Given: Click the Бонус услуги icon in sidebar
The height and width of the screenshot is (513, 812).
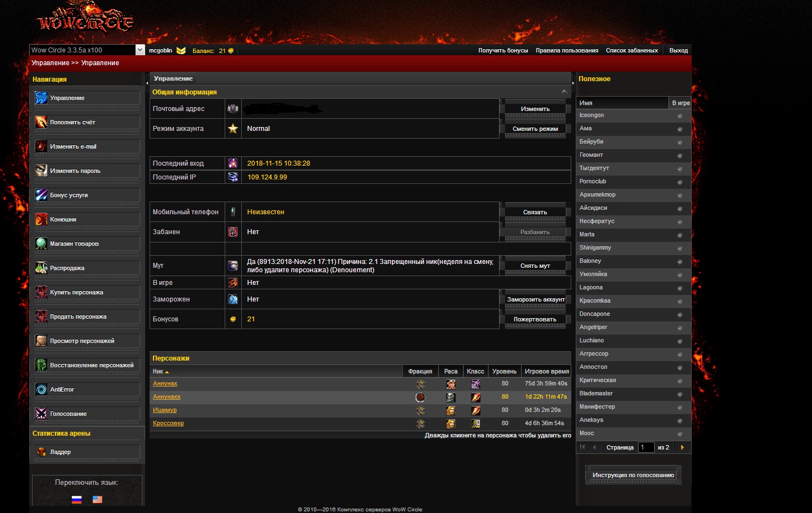Looking at the screenshot, I should tap(41, 195).
